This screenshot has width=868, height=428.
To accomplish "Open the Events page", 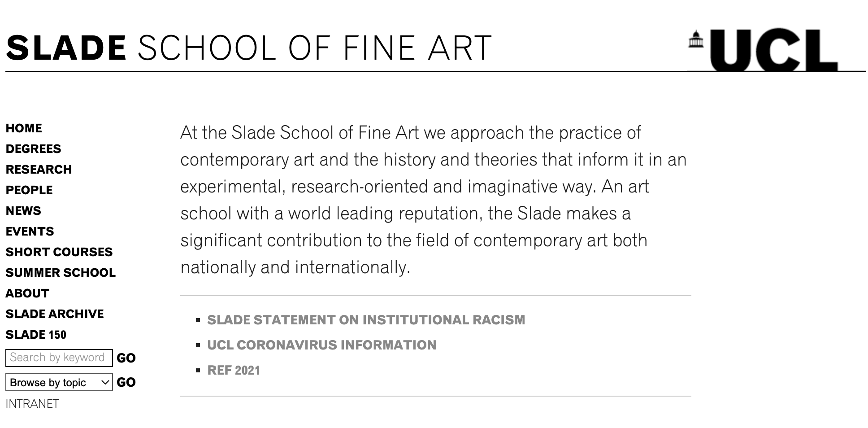I will pos(30,231).
